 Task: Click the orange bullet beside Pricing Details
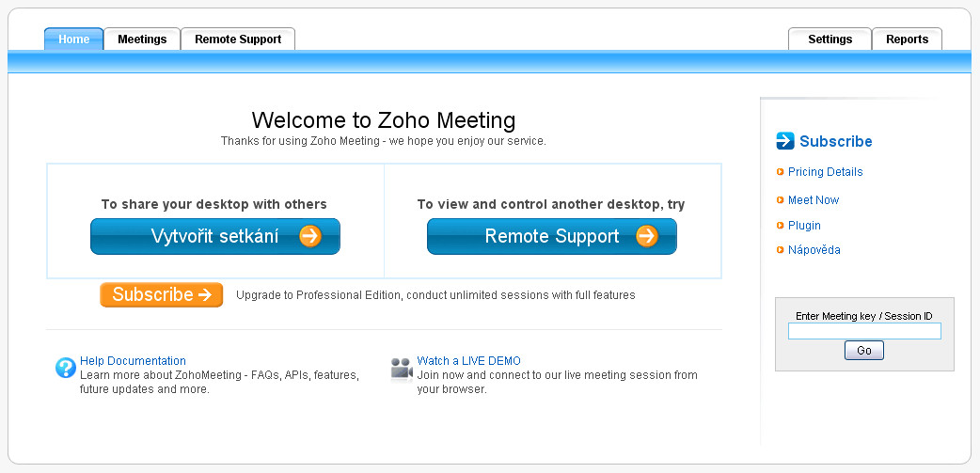[780, 172]
